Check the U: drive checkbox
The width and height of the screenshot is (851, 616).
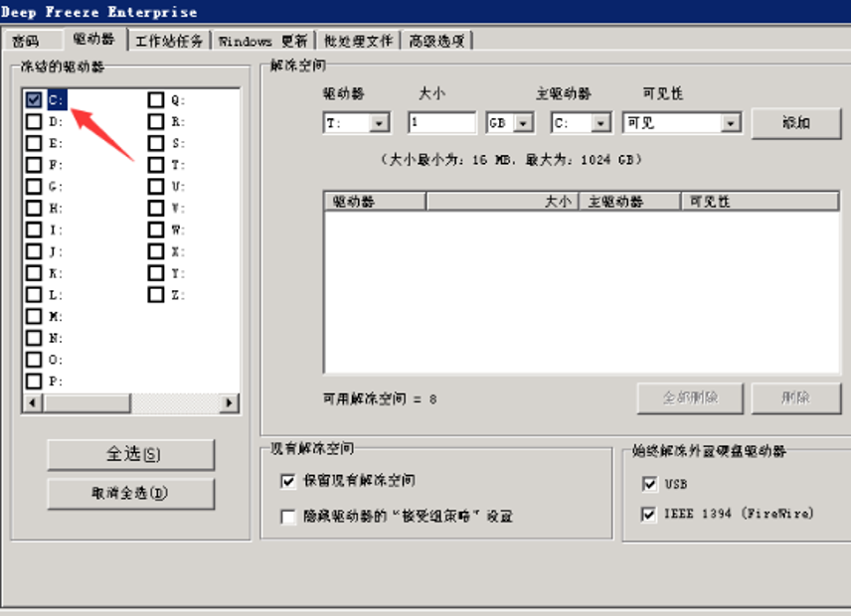[156, 187]
